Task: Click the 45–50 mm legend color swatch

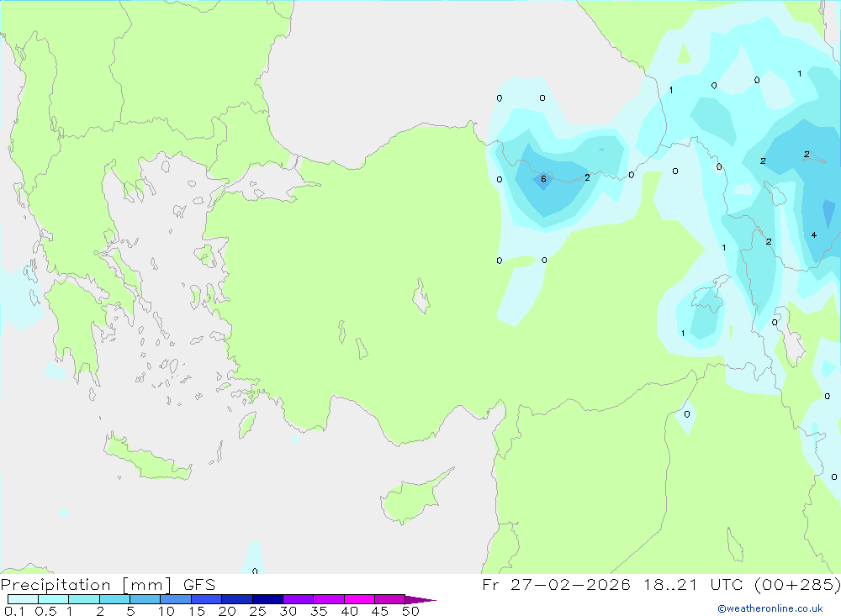Action: click(x=389, y=599)
